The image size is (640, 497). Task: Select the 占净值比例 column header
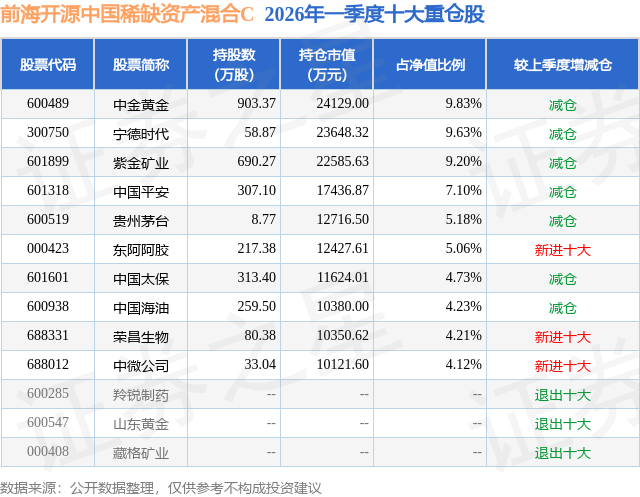(430, 64)
